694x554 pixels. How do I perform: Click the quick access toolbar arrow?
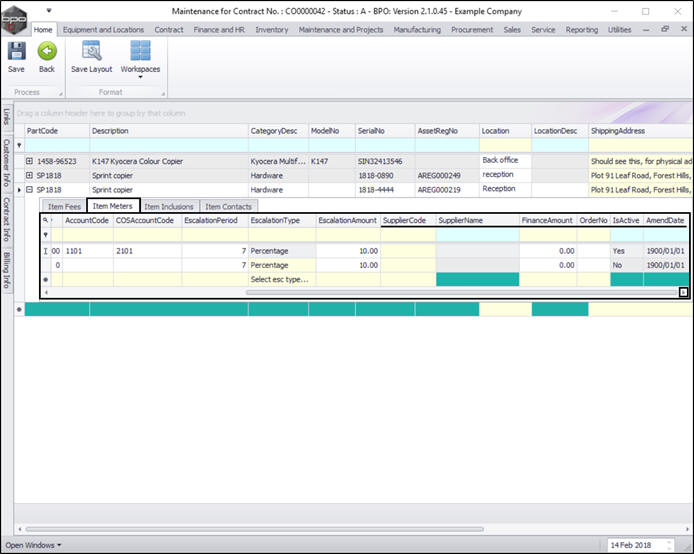coord(50,12)
